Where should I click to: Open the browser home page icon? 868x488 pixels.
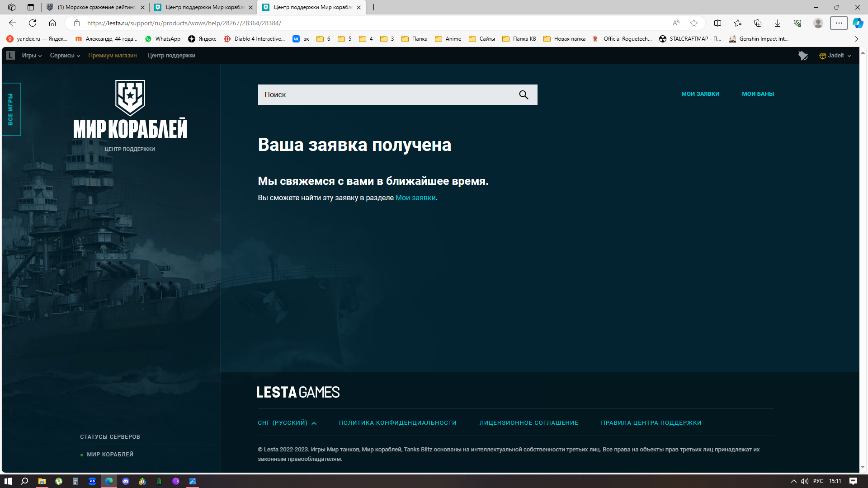tap(52, 23)
